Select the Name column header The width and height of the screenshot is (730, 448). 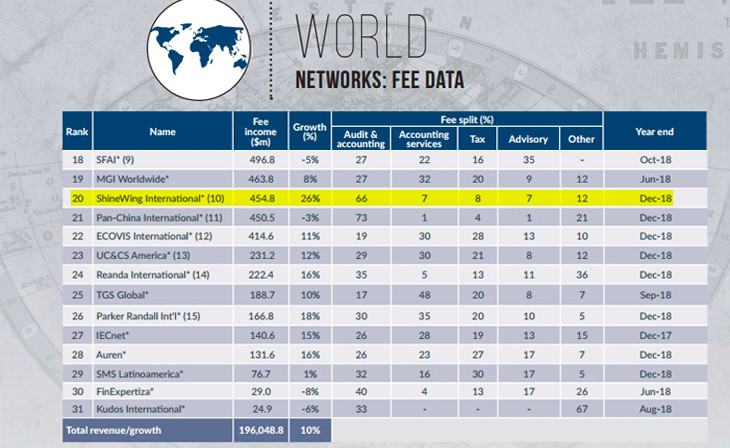pos(163,131)
